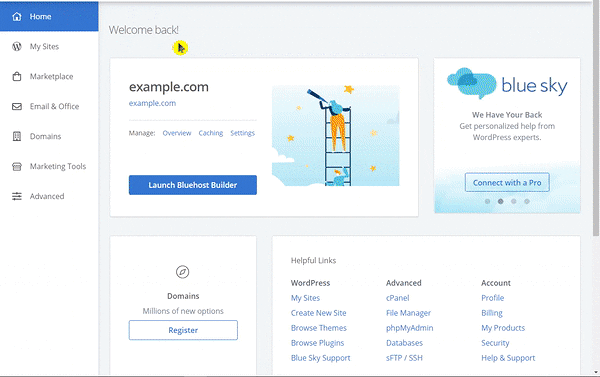The width and height of the screenshot is (600, 377).
Task: Open Blue Sky Support link
Action: click(x=320, y=358)
